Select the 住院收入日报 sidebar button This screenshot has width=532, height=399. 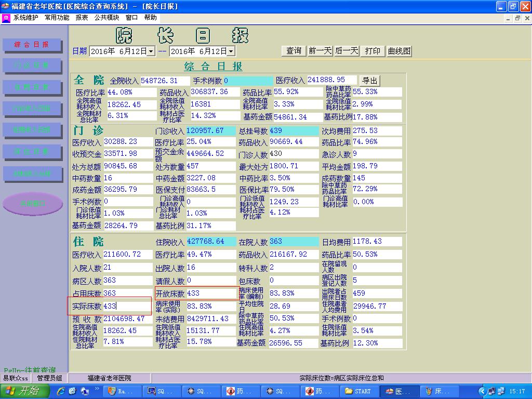32,129
